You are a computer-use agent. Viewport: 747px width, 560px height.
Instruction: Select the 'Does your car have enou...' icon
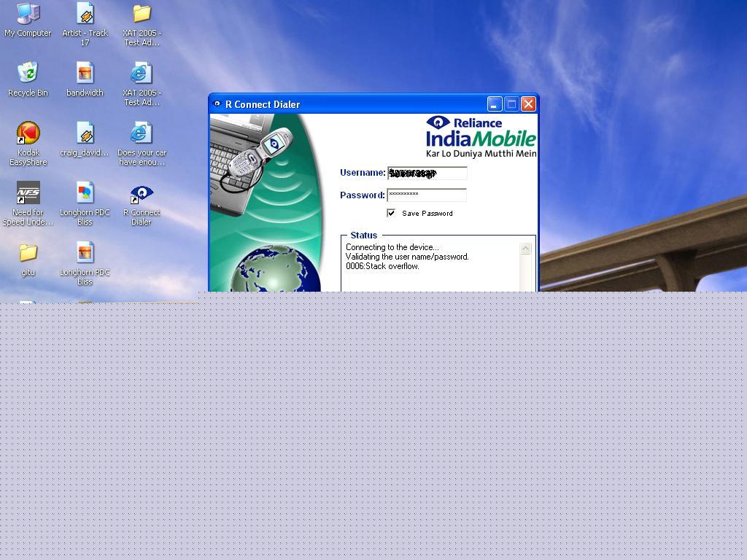[142, 133]
